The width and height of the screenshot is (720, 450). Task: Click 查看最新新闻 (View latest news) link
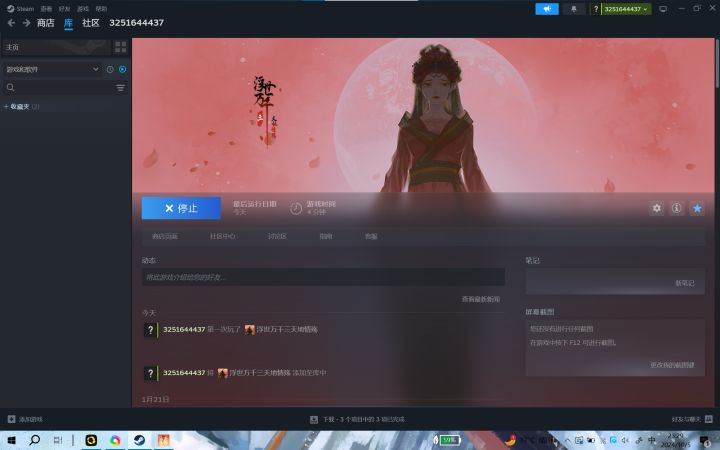pyautogui.click(x=481, y=299)
